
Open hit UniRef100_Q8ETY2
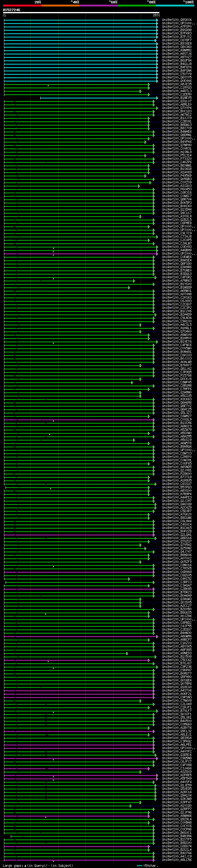pyautogui.click(x=177, y=406)
